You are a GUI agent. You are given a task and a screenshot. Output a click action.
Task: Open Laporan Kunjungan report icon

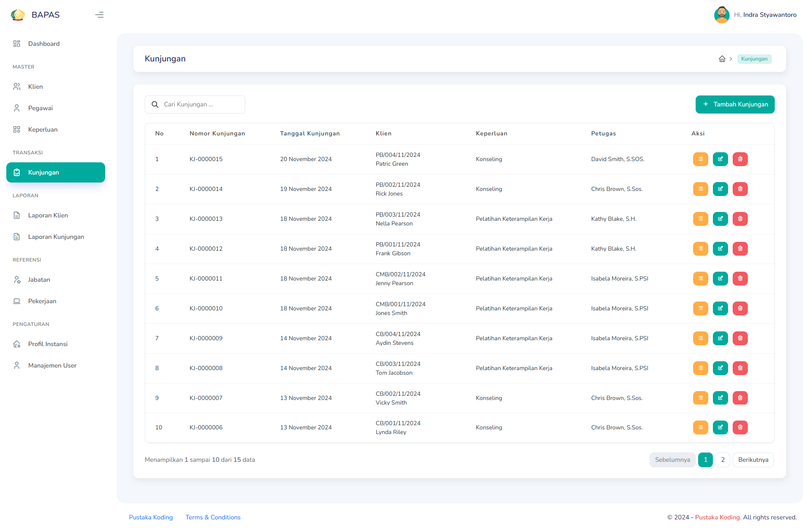click(17, 237)
